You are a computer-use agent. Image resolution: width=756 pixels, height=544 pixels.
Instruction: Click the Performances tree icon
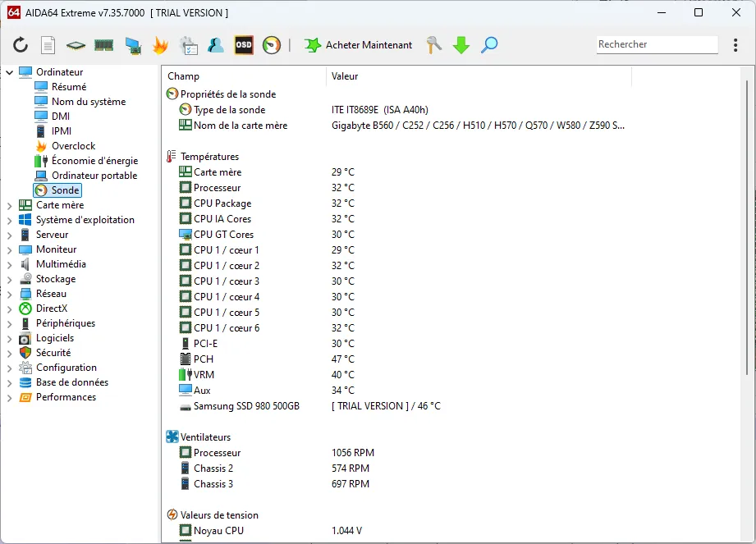pos(25,397)
